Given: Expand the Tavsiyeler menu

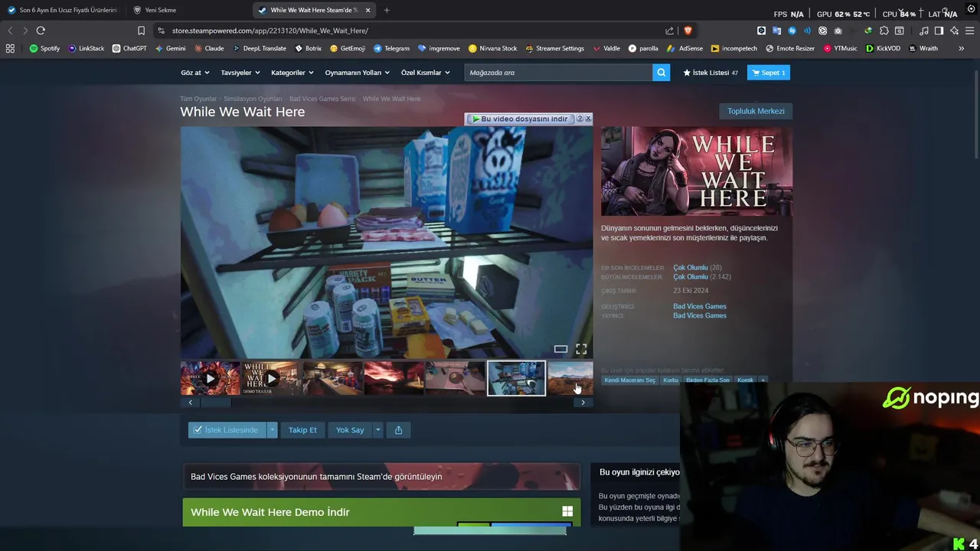Looking at the screenshot, I should 240,73.
